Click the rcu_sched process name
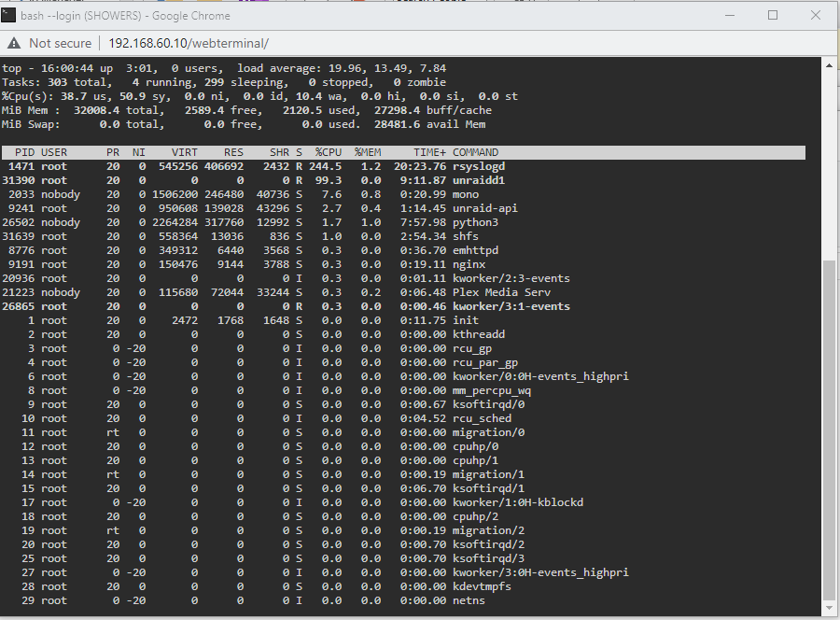Viewport: 840px width, 620px height. [x=482, y=418]
